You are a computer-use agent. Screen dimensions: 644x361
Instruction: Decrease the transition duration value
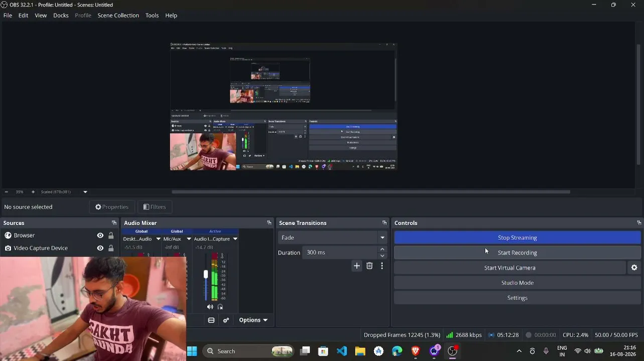[382, 256]
